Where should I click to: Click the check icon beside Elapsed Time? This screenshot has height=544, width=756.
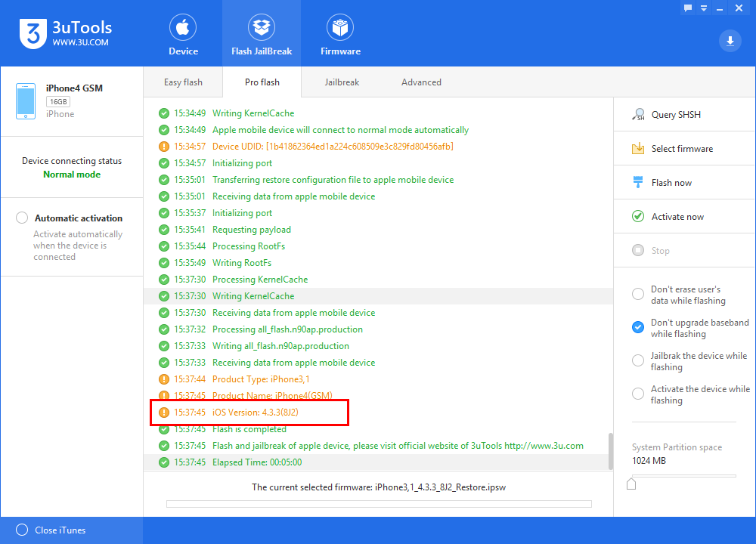164,462
